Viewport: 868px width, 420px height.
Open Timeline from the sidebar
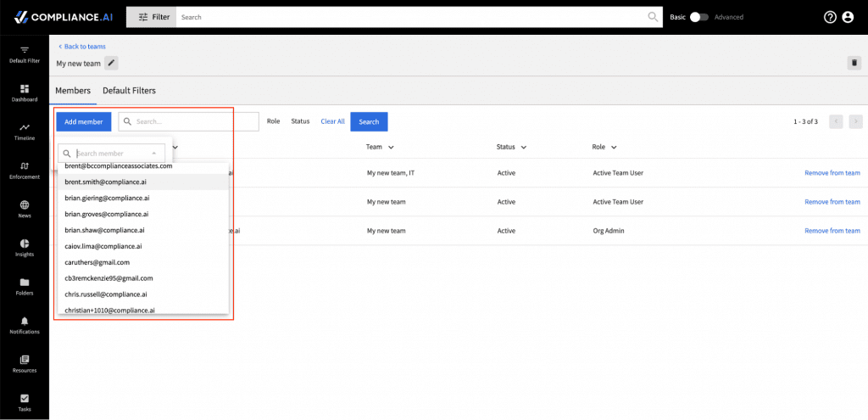point(25,127)
